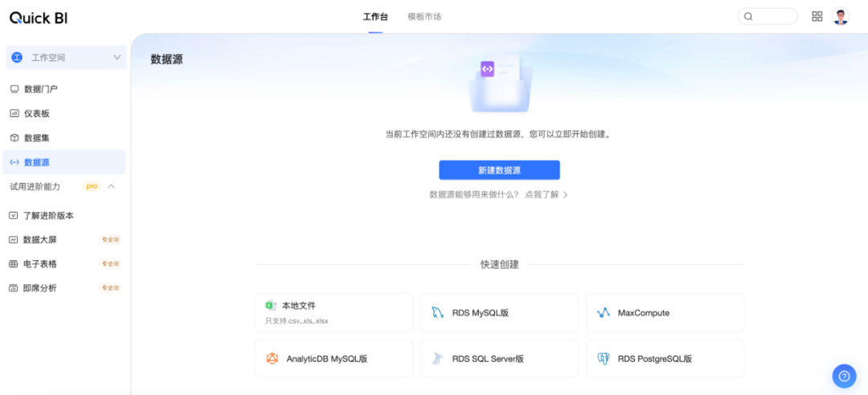Open 数据集 in the sidebar
The image size is (868, 395).
[63, 138]
